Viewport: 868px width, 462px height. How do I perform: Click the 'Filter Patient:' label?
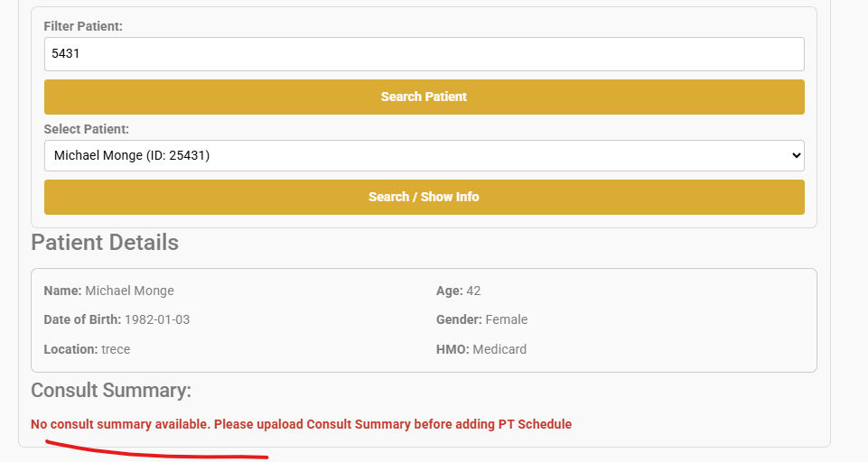pyautogui.click(x=83, y=27)
